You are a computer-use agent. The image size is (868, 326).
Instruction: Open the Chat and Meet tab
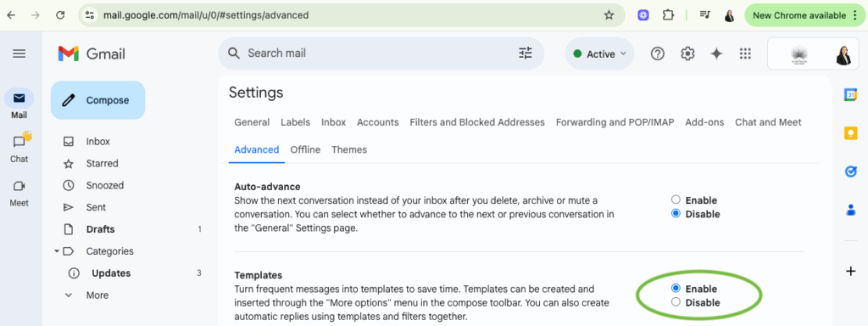(768, 122)
